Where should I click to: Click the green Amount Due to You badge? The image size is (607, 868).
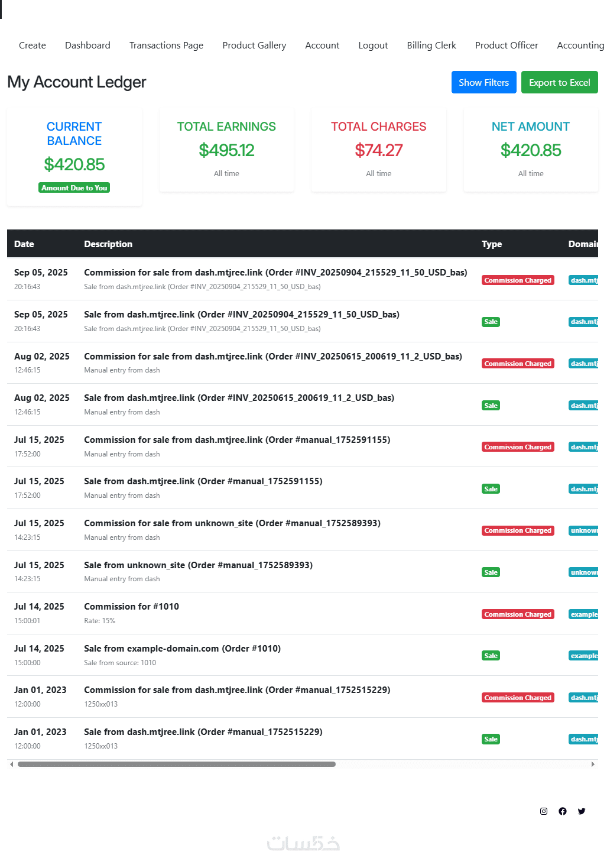pos(74,188)
